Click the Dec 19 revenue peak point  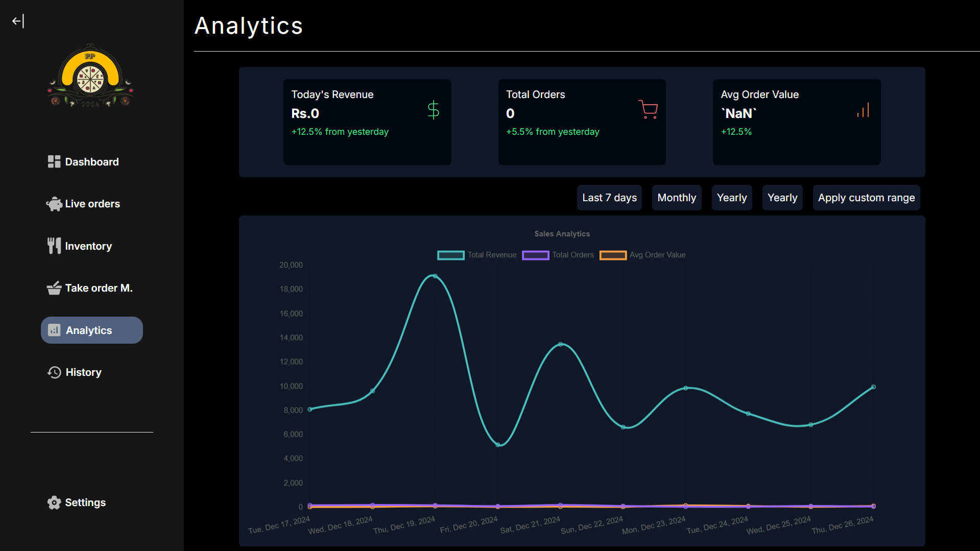coord(435,276)
